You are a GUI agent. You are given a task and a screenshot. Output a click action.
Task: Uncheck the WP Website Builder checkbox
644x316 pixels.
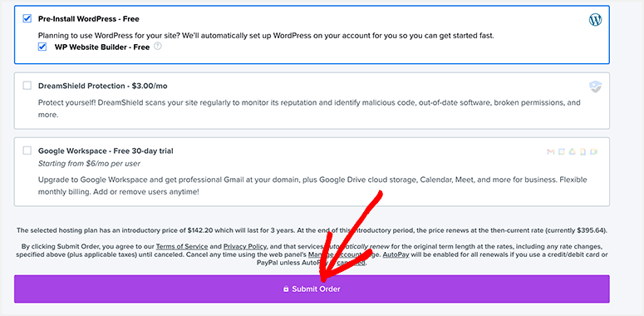point(42,47)
